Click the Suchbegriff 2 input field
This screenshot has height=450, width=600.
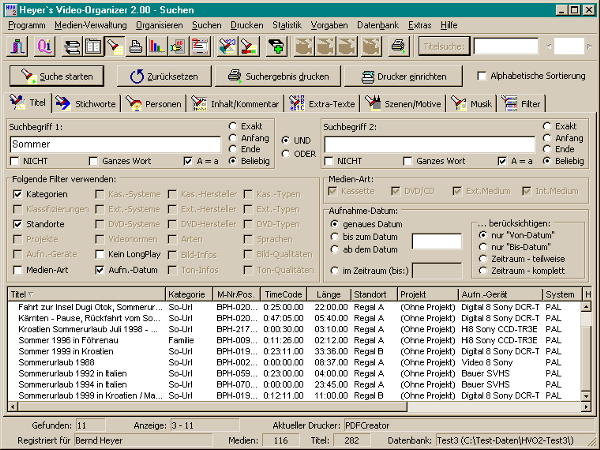pyautogui.click(x=428, y=144)
